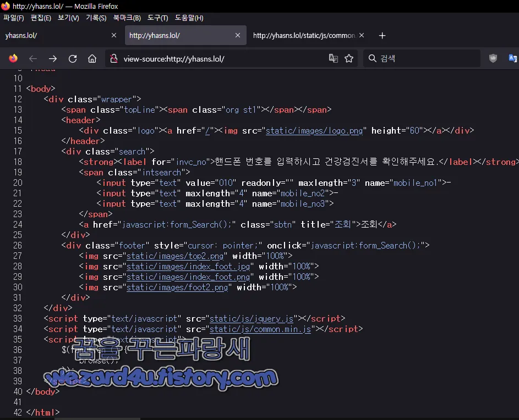Click the "mobile_no1" name value
Viewport: 519px width, 420px height.
click(x=416, y=183)
